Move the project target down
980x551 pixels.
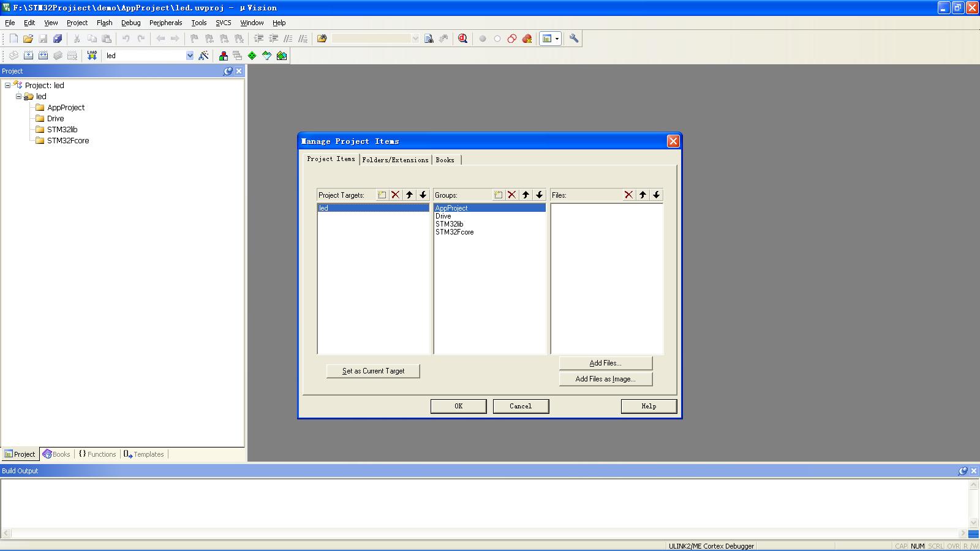point(423,195)
